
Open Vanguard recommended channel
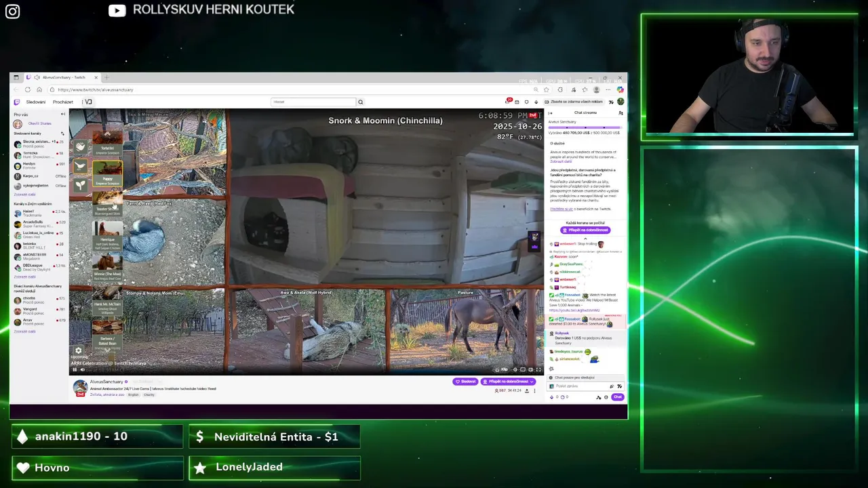pos(39,311)
